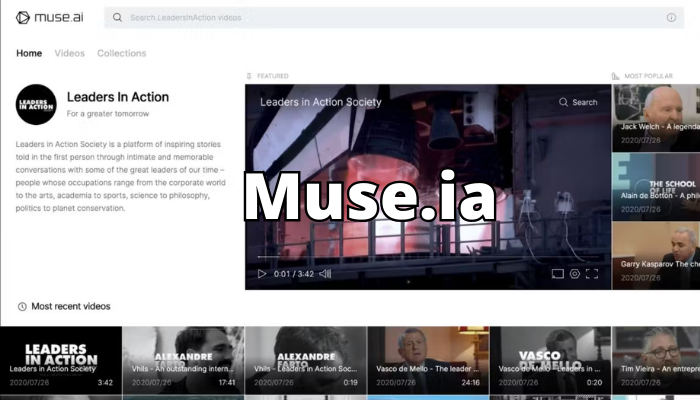Open the Tim Vieira video thumbnail

[x=656, y=360]
